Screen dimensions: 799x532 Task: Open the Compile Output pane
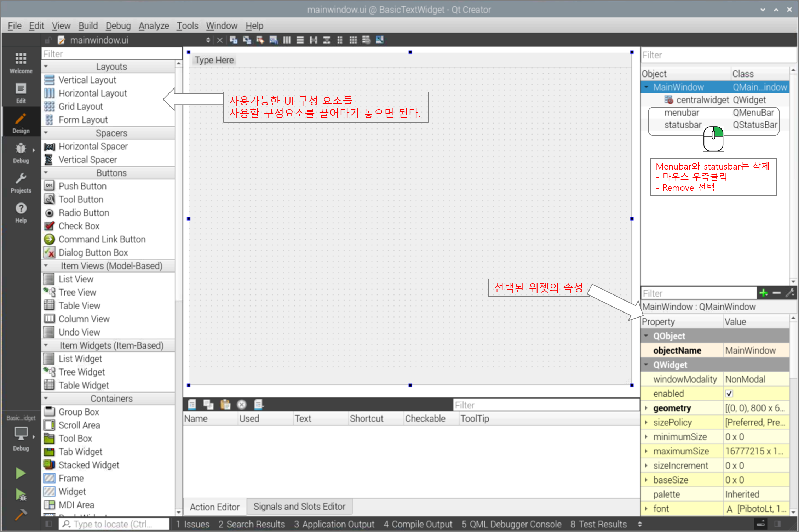tap(418, 524)
